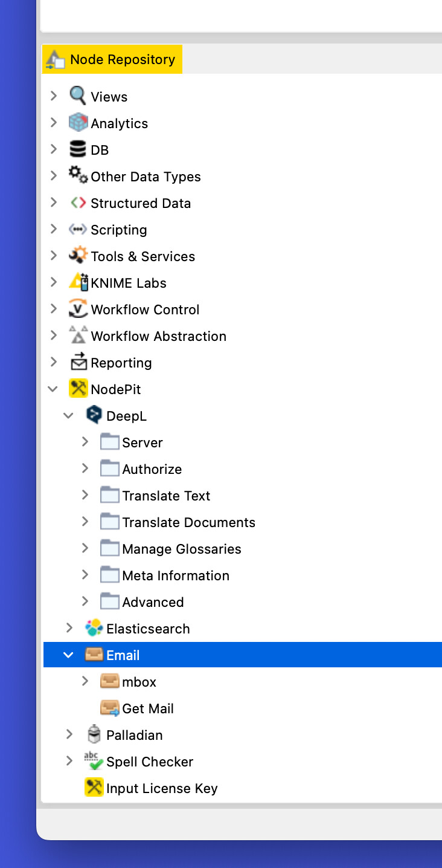Screen dimensions: 442x868
Task: Collapse the DeepL subtree
Action: point(69,415)
